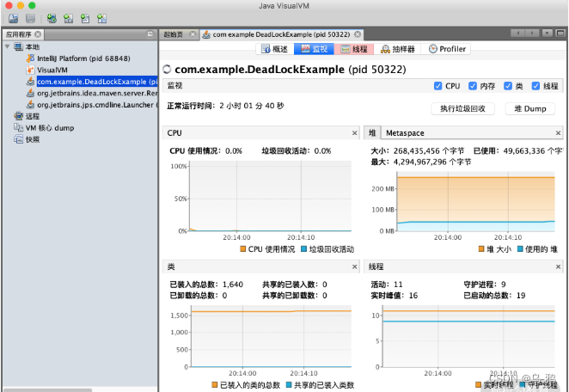Click blue 共享的已装入类数 legend swatch
Image resolution: width=569 pixels, height=392 pixels.
[x=289, y=384]
